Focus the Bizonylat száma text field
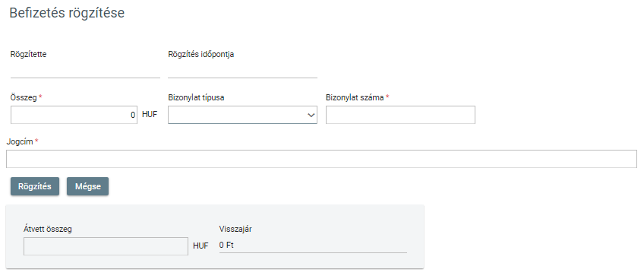 point(400,115)
